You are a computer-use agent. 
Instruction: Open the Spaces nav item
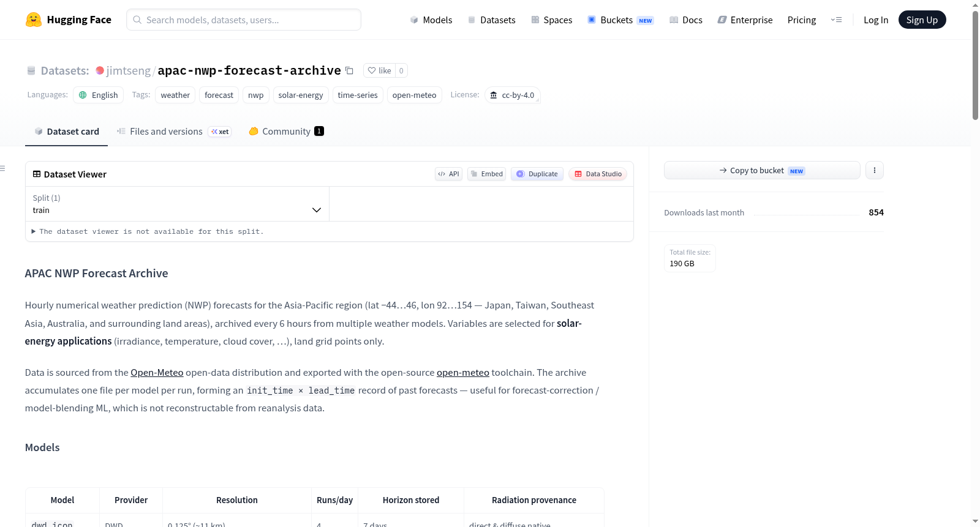(551, 20)
